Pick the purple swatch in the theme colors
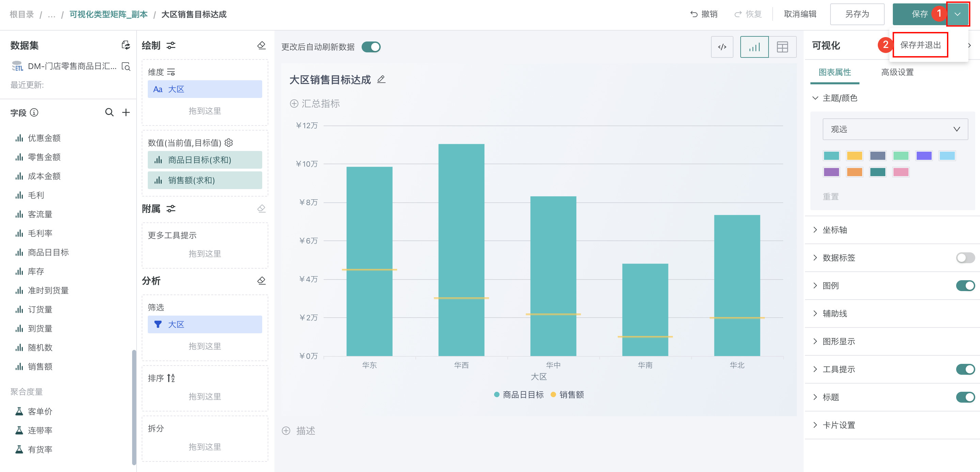The image size is (980, 472). pyautogui.click(x=831, y=172)
